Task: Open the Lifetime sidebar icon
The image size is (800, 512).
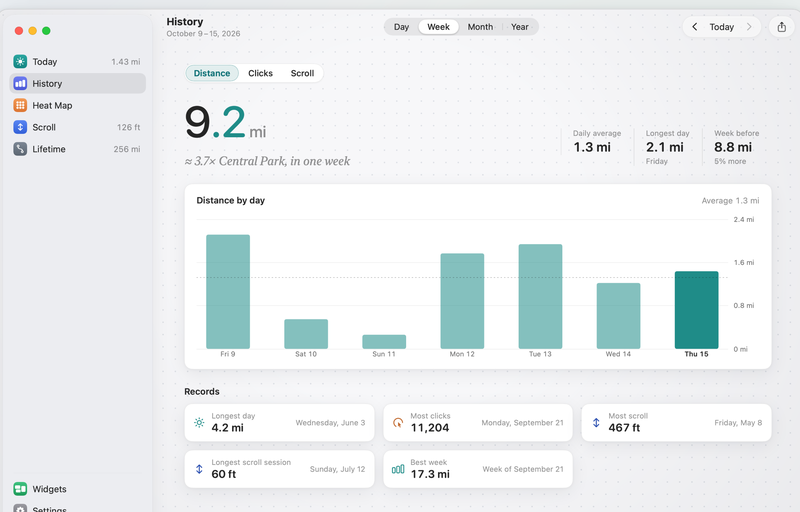Action: point(20,149)
